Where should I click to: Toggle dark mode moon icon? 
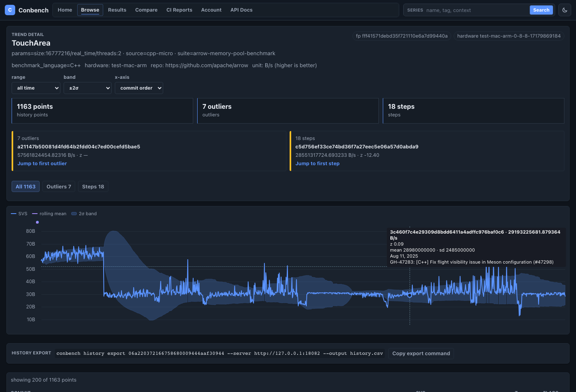pos(565,10)
